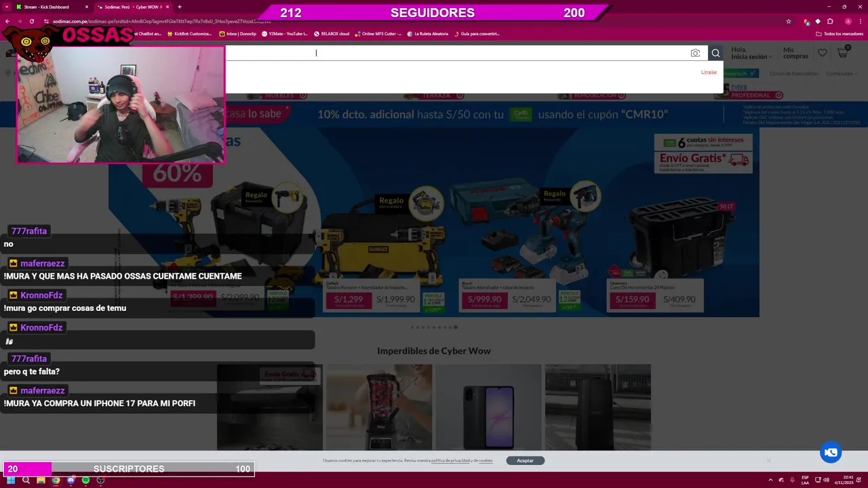The height and width of the screenshot is (488, 868).
Task: Click the taskbar microphone icon
Action: click(792, 480)
